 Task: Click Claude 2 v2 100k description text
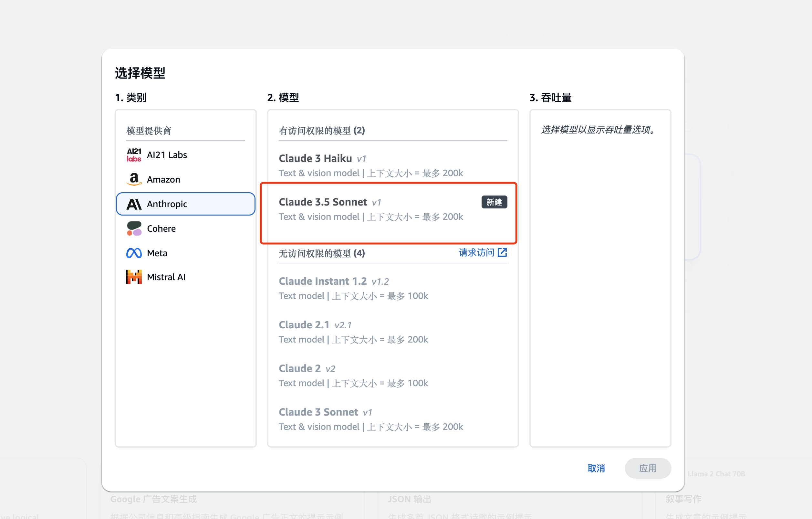click(x=353, y=383)
